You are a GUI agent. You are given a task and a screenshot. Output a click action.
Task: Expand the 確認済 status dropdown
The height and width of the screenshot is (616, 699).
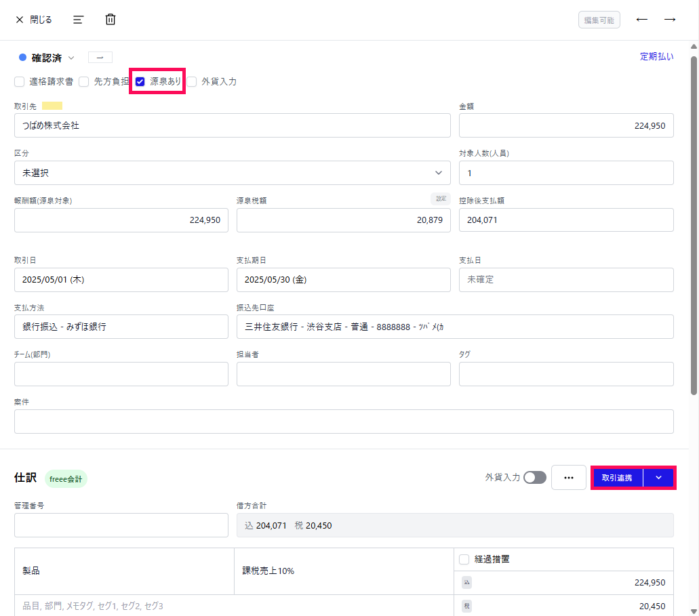[x=71, y=58]
